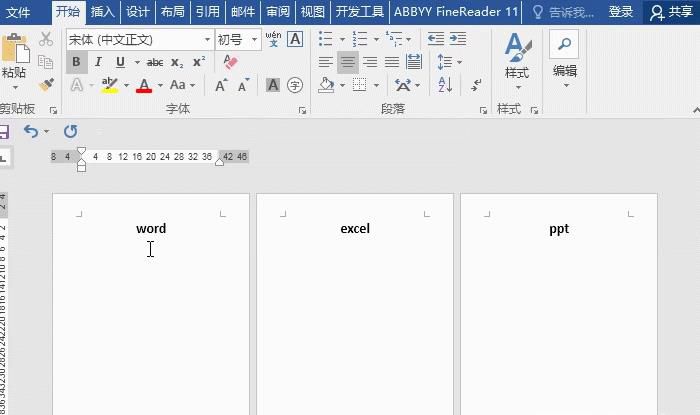
Task: Toggle superscript formatting
Action: coord(199,62)
